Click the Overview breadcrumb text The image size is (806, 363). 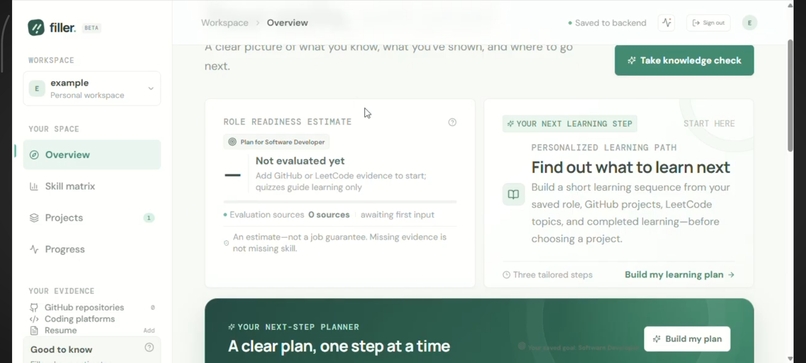point(287,23)
